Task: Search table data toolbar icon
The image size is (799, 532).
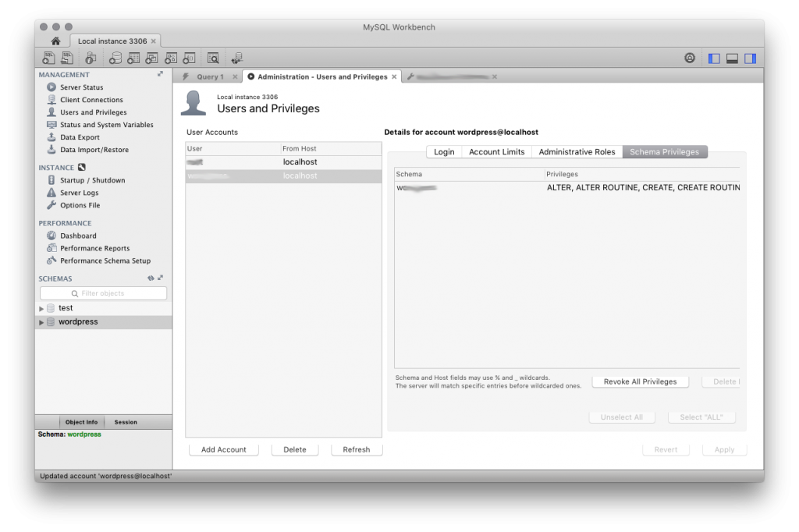Action: point(213,58)
